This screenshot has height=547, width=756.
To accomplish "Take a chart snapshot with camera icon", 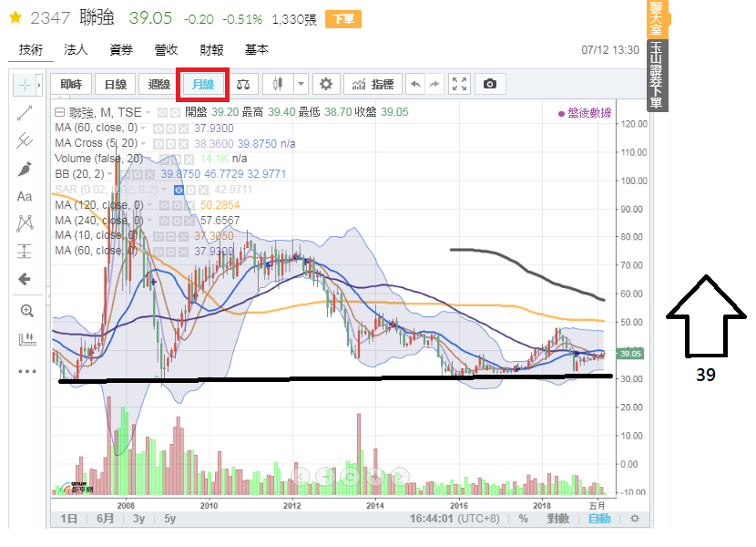I will coord(489,85).
